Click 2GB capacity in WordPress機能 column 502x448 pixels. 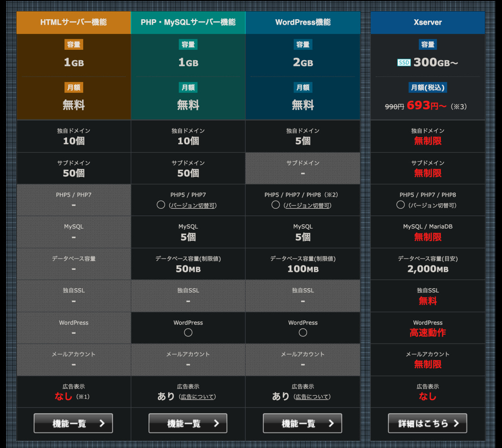303,63
